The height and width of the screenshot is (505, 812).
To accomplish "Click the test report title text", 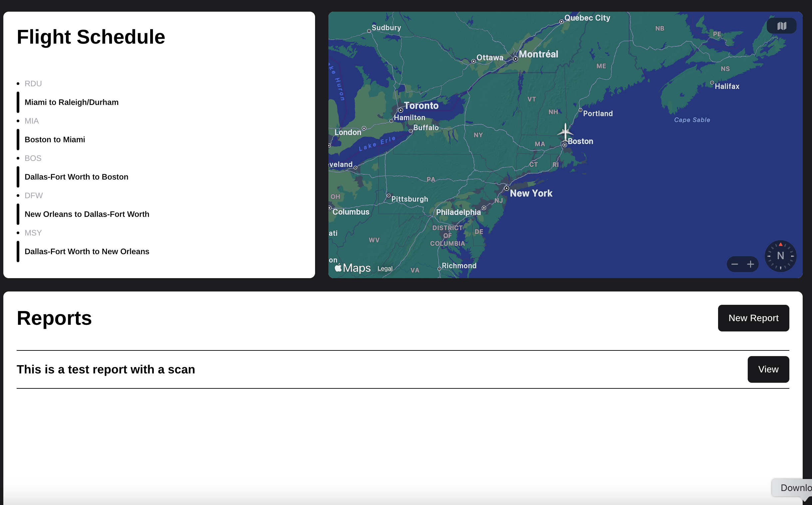I will 106,369.
